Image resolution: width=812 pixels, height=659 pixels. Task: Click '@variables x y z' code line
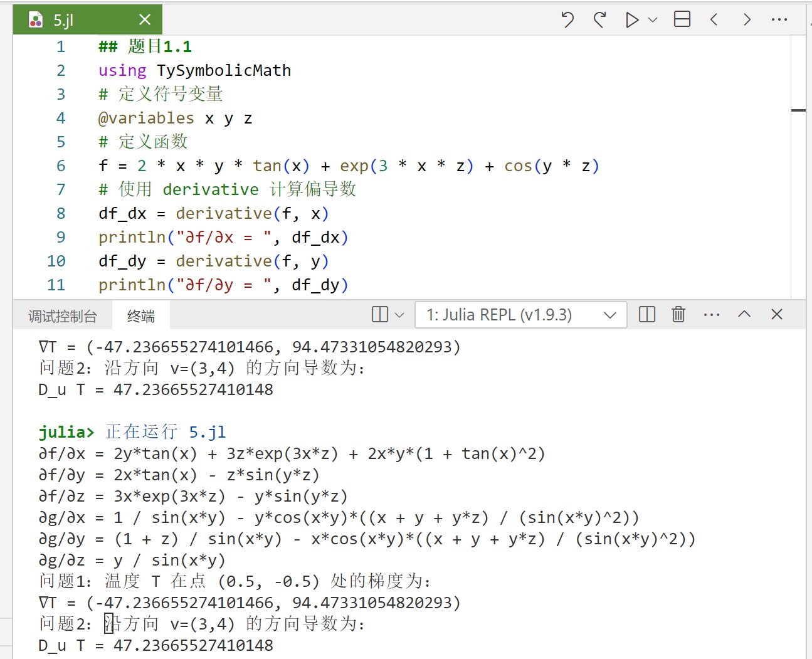(176, 118)
